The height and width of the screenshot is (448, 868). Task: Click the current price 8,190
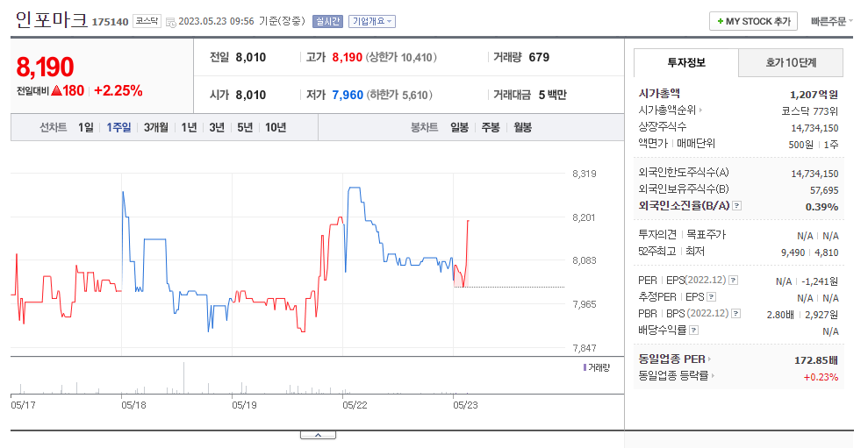[45, 68]
